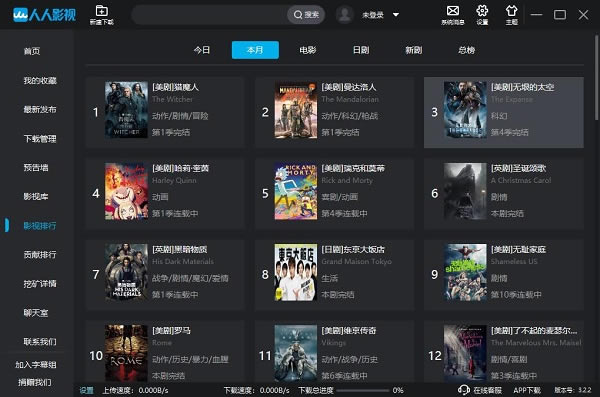Open The Mandalorian poster thumbnail

click(296, 110)
